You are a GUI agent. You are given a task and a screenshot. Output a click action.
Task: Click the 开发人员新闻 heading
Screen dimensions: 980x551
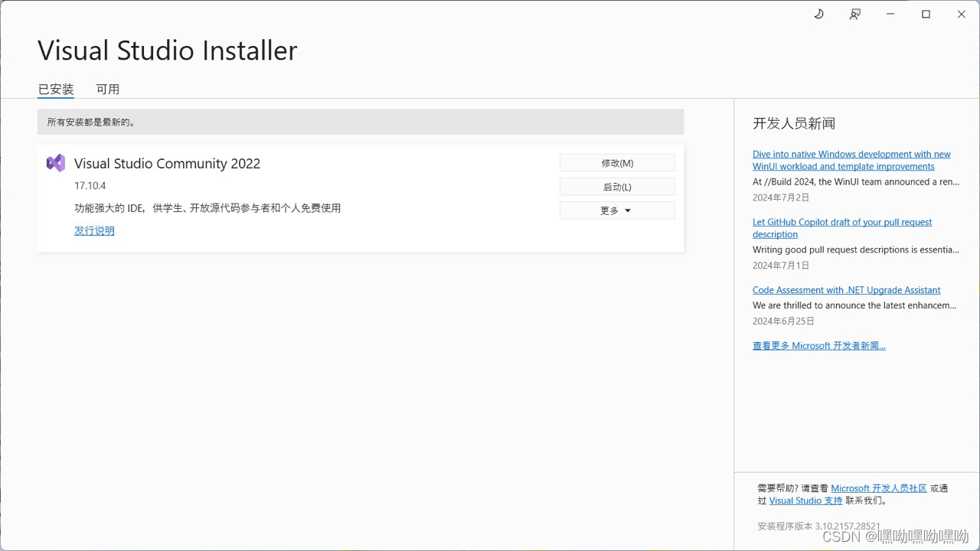tap(794, 123)
